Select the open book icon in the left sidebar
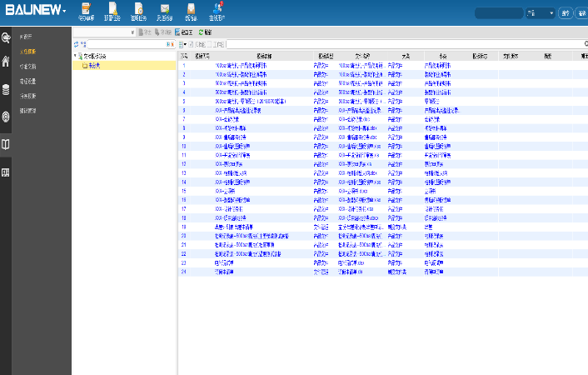This screenshot has height=375, width=588. click(x=6, y=144)
